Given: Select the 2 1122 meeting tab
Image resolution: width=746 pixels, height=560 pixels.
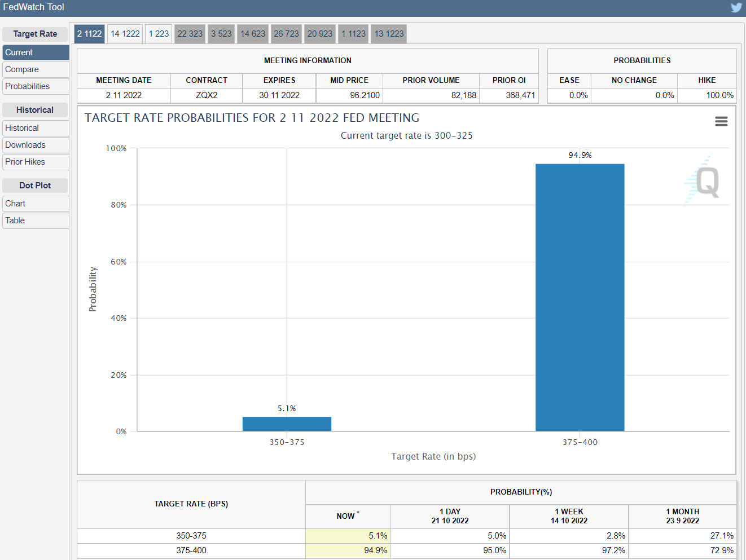Looking at the screenshot, I should point(90,34).
